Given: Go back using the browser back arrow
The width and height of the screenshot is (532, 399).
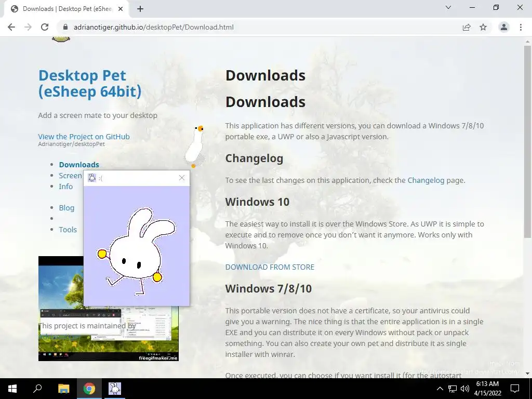Looking at the screenshot, I should click(11, 27).
